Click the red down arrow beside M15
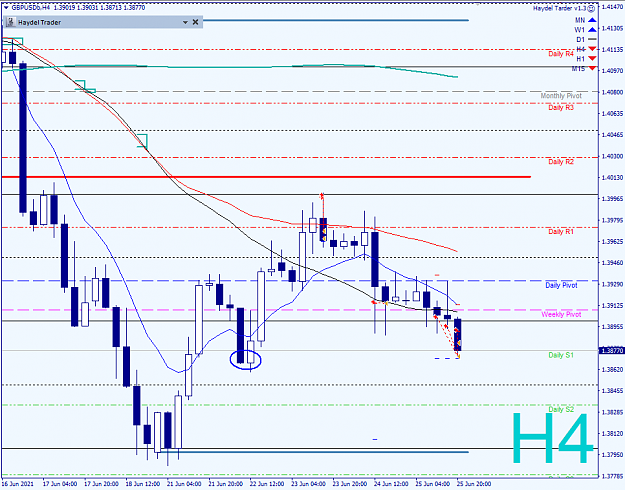Image resolution: width=625 pixels, height=490 pixels. click(x=592, y=69)
